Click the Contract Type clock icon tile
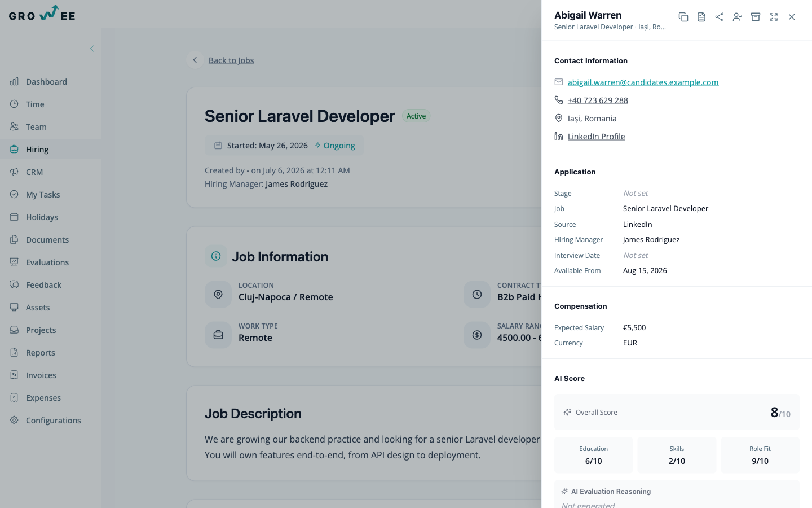This screenshot has height=508, width=812. [477, 295]
